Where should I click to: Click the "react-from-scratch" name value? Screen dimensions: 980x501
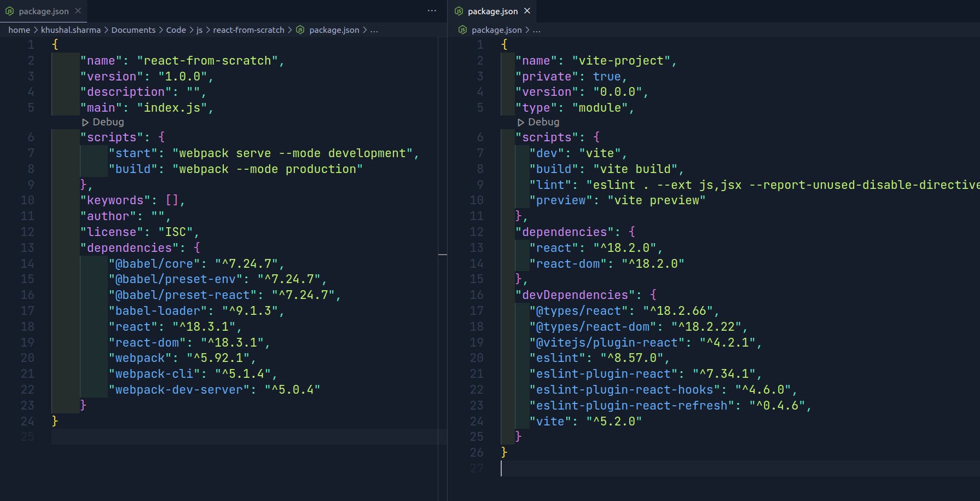[207, 61]
